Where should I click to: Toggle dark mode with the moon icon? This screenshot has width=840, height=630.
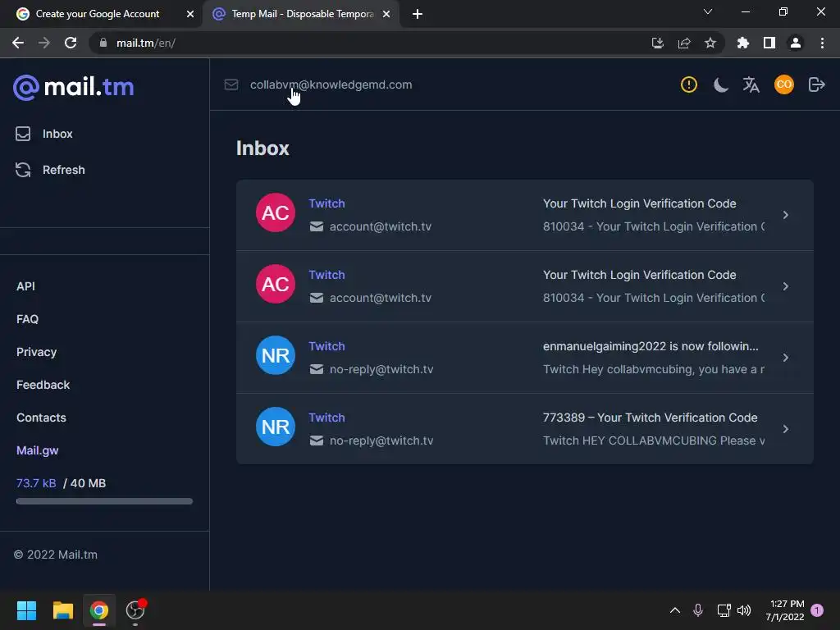(720, 84)
